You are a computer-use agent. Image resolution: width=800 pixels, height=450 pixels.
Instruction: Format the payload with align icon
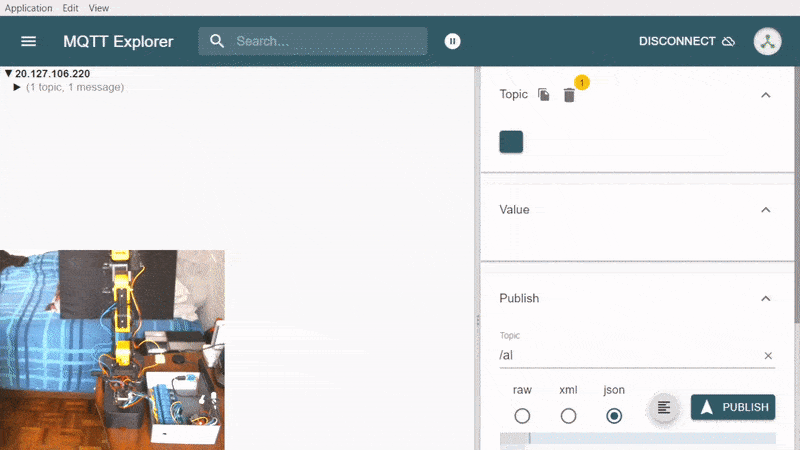(663, 408)
